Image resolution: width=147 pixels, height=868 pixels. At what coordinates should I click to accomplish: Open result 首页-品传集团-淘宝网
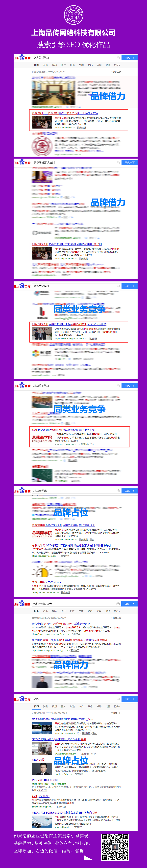point(45,780)
